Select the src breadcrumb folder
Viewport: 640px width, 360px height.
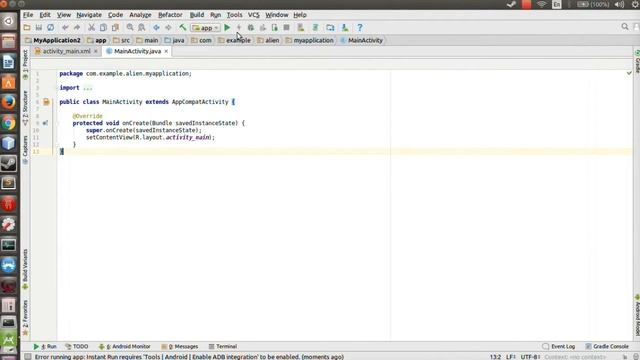(122, 40)
